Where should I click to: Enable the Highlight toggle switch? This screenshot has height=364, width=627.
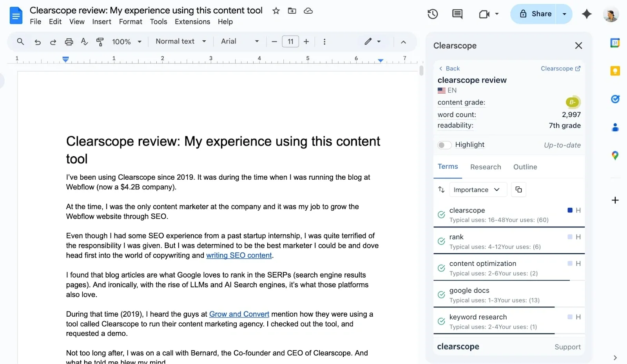pos(444,145)
